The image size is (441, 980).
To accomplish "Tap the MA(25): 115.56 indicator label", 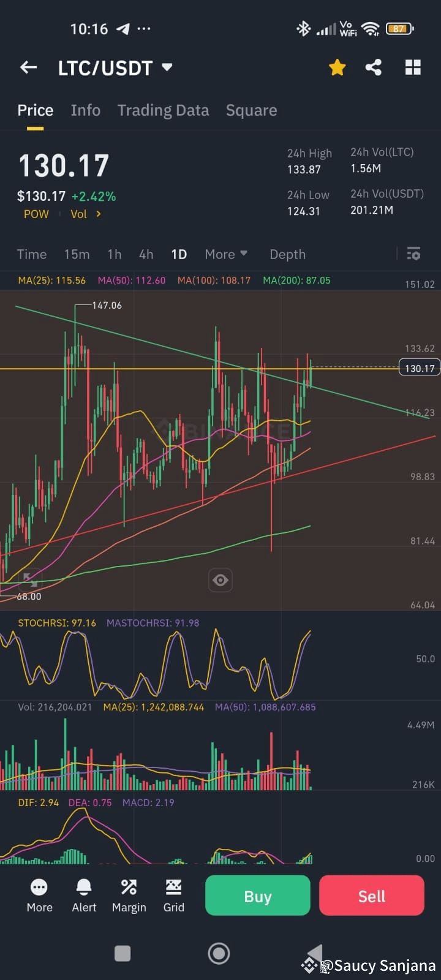I will [52, 281].
